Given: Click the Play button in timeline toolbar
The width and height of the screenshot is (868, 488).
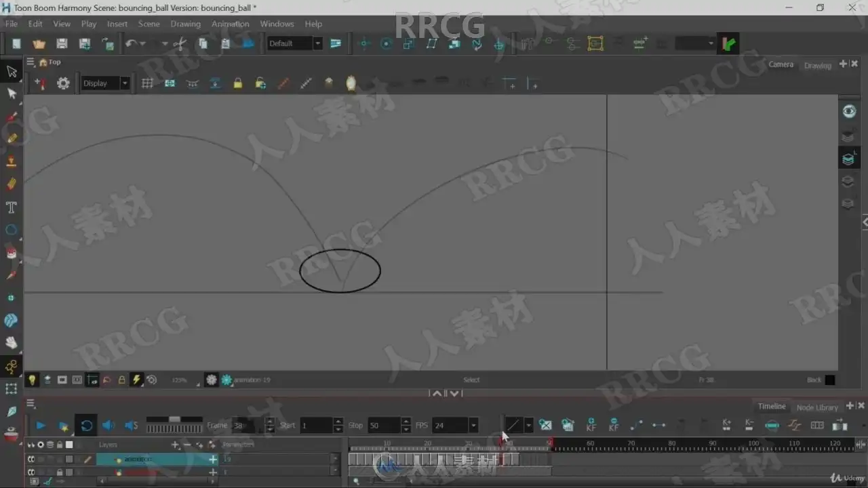Looking at the screenshot, I should [40, 426].
